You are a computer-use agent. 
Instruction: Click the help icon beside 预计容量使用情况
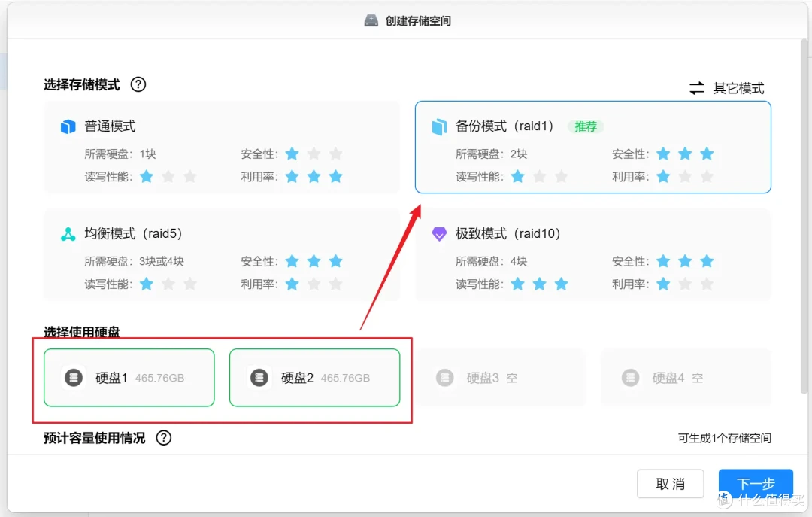pos(164,438)
